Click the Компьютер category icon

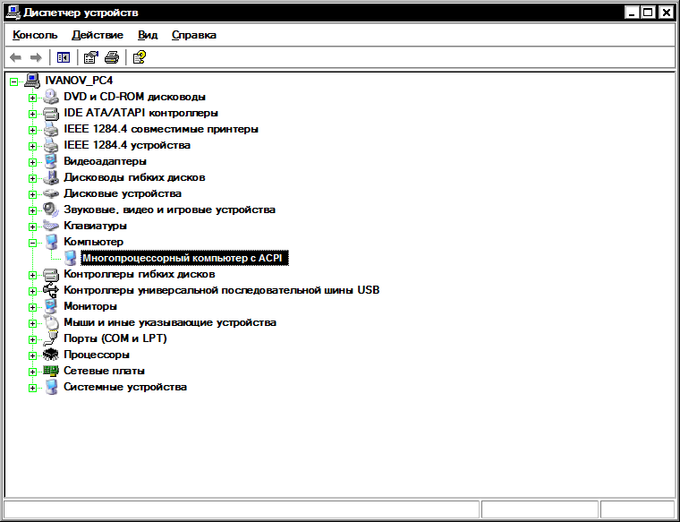pos(51,242)
